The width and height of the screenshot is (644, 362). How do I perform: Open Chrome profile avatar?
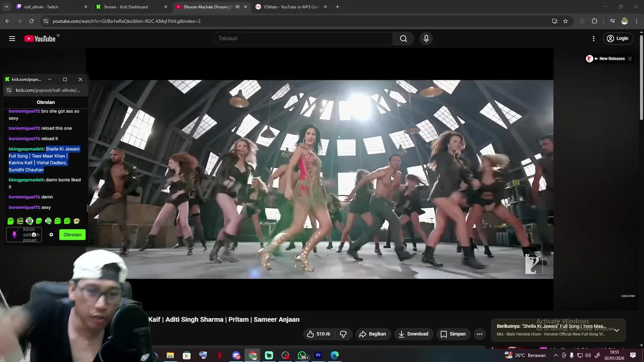click(624, 21)
